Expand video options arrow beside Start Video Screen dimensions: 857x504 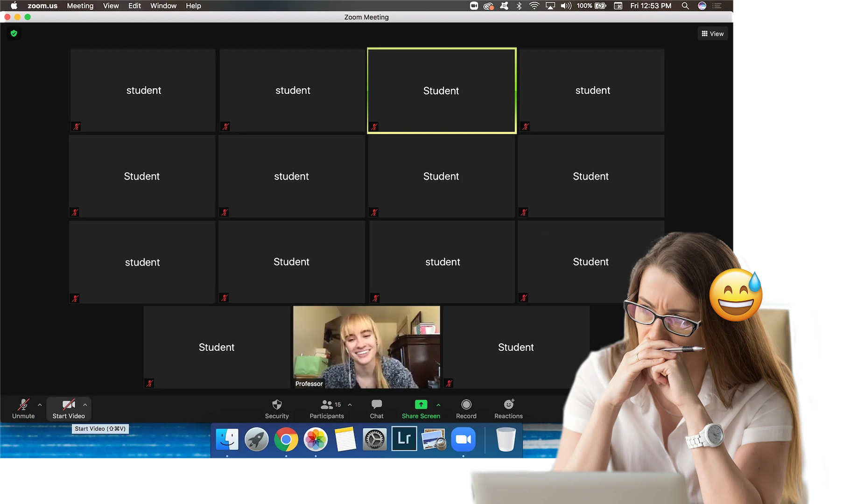point(85,405)
